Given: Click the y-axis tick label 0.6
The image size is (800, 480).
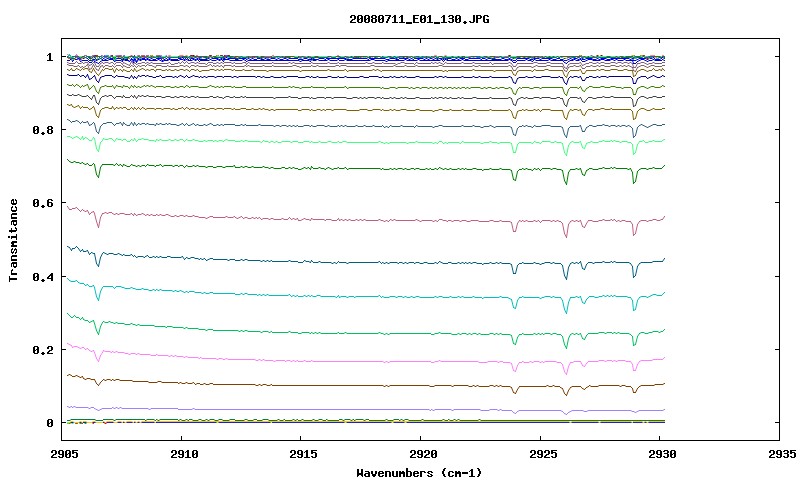Looking at the screenshot, I should pos(43,203).
